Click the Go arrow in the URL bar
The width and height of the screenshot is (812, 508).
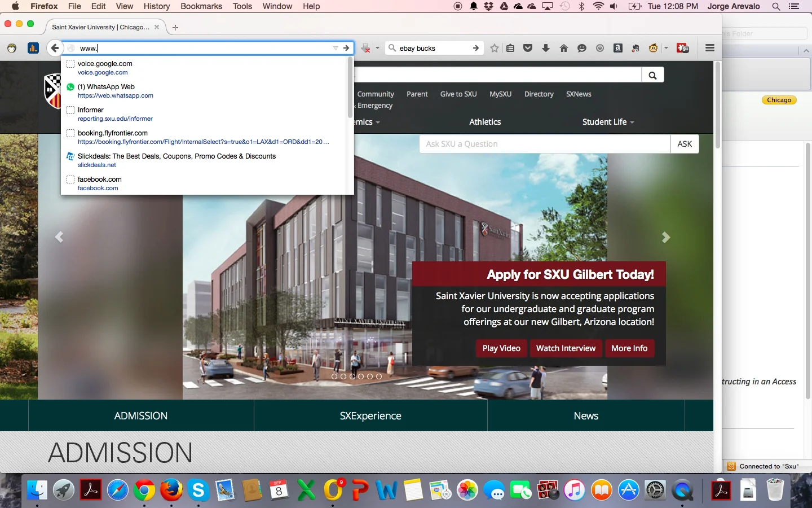pyautogui.click(x=346, y=48)
